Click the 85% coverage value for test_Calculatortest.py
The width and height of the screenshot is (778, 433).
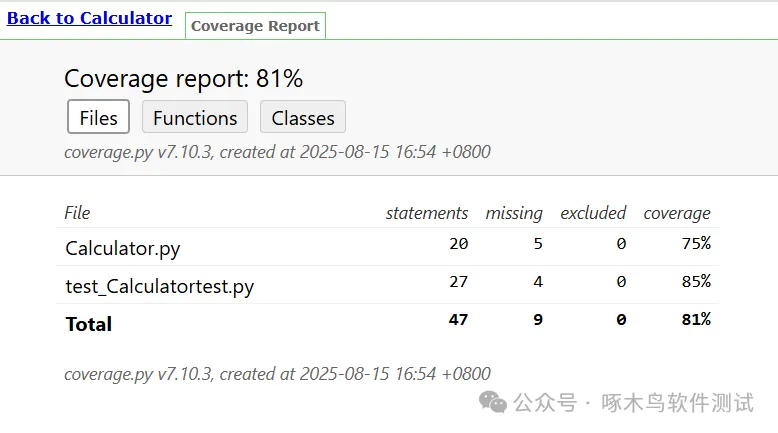[696, 282]
